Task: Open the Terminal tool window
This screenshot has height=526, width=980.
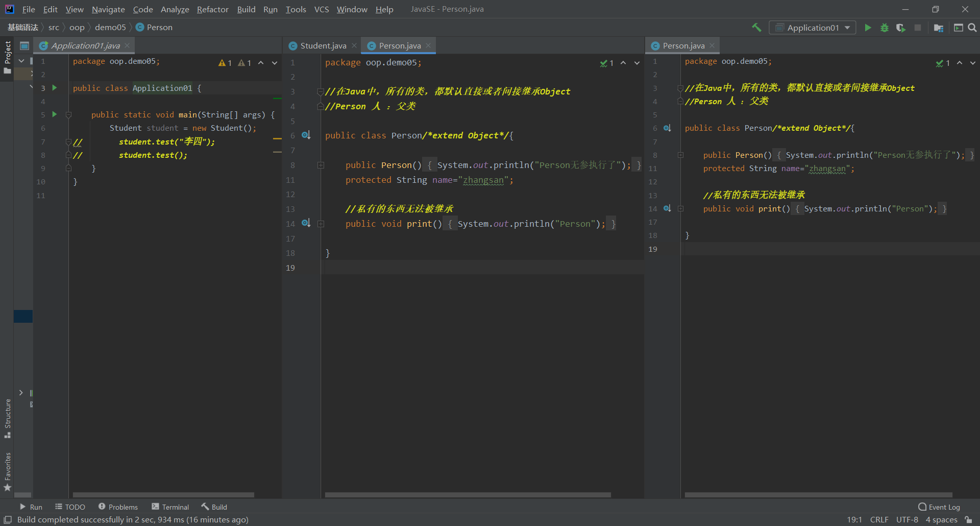Action: 170,507
